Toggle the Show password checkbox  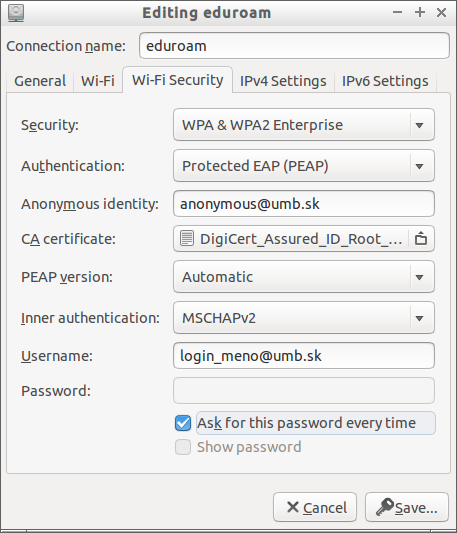183,447
